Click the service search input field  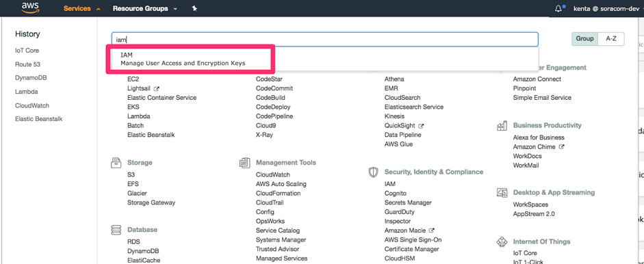pos(324,40)
